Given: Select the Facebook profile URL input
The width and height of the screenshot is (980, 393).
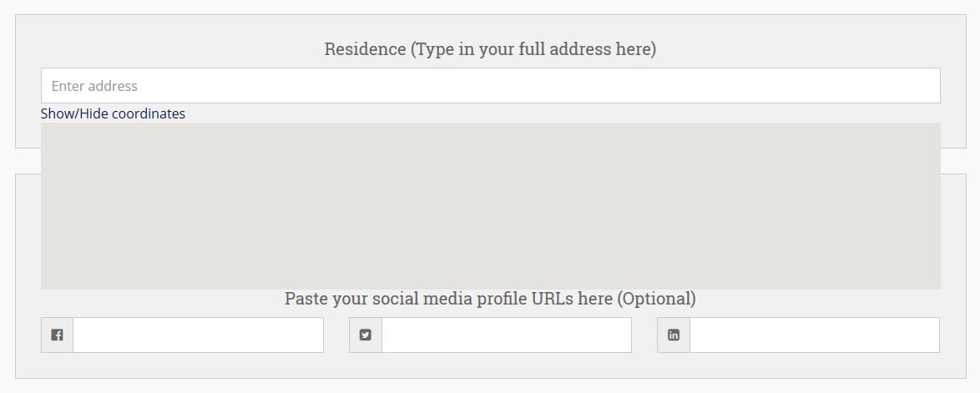Looking at the screenshot, I should tap(198, 335).
